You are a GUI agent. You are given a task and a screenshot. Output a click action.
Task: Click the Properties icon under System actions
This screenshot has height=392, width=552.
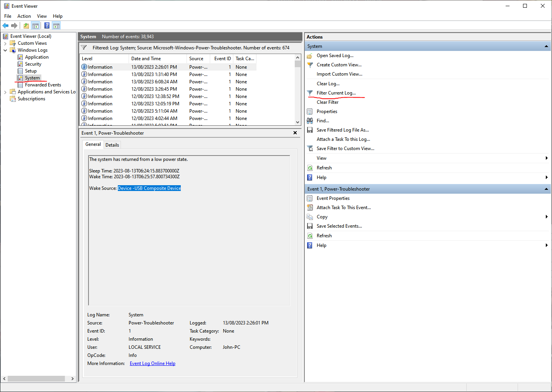(x=310, y=112)
